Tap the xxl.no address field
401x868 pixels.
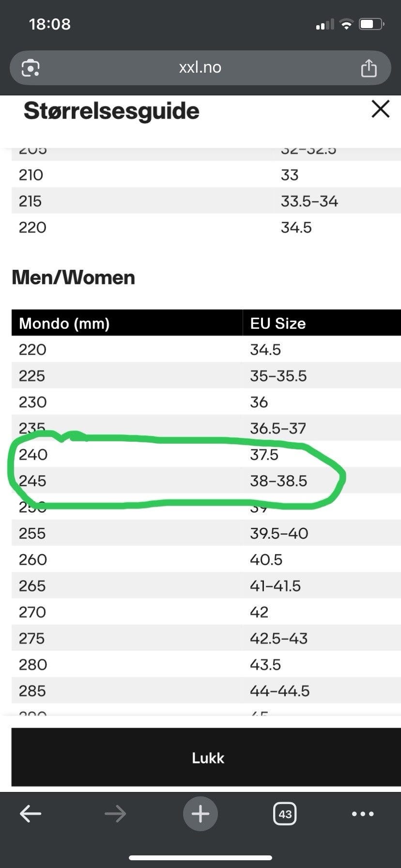coord(200,68)
